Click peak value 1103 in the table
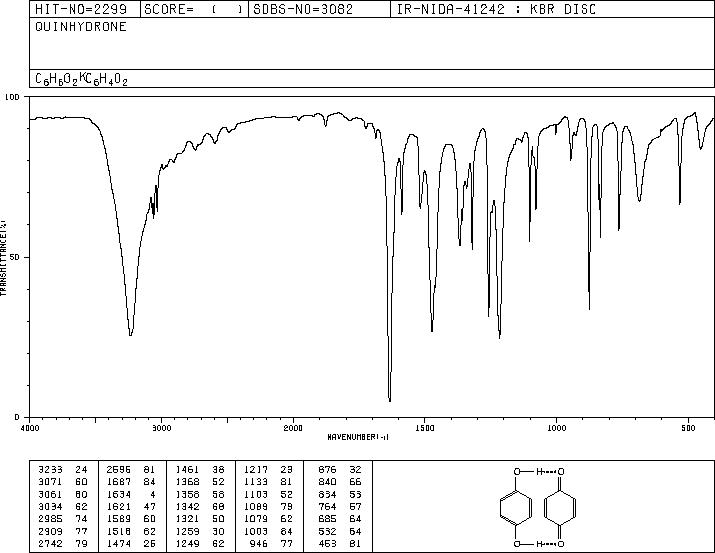715x553 pixels. [256, 494]
